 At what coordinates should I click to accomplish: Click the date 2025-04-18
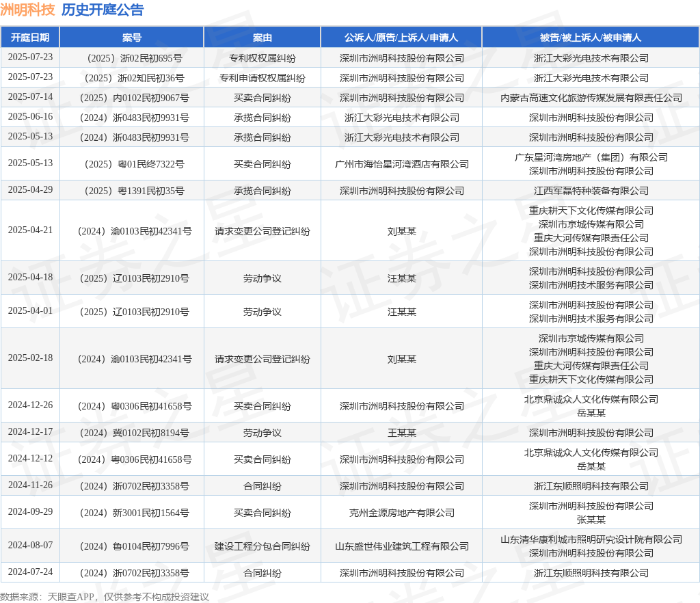click(30, 277)
